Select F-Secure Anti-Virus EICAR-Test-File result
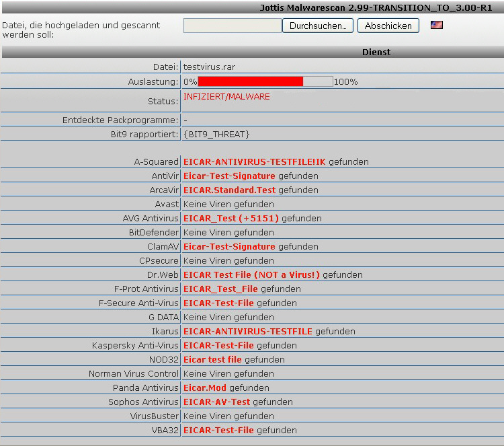The height and width of the screenshot is (446, 504). pyautogui.click(x=218, y=303)
